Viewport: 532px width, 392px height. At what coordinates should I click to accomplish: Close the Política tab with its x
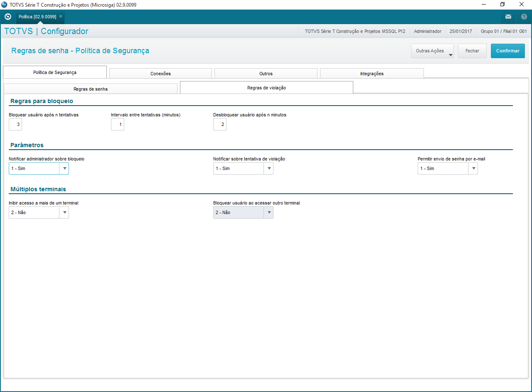pyautogui.click(x=61, y=16)
